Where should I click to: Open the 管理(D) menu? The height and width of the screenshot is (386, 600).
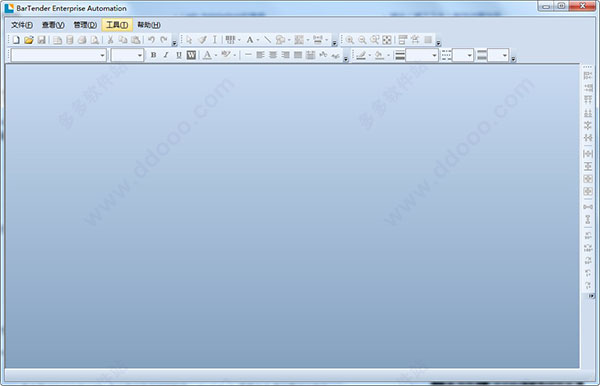coord(85,25)
